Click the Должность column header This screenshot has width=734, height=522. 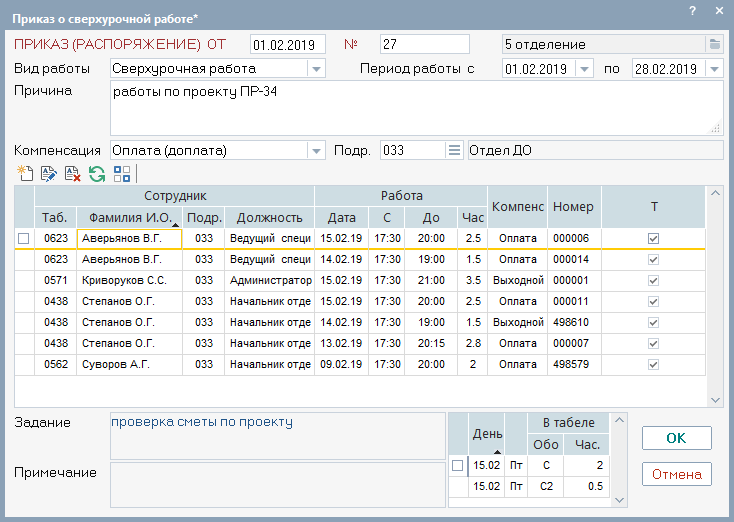pyautogui.click(x=269, y=217)
